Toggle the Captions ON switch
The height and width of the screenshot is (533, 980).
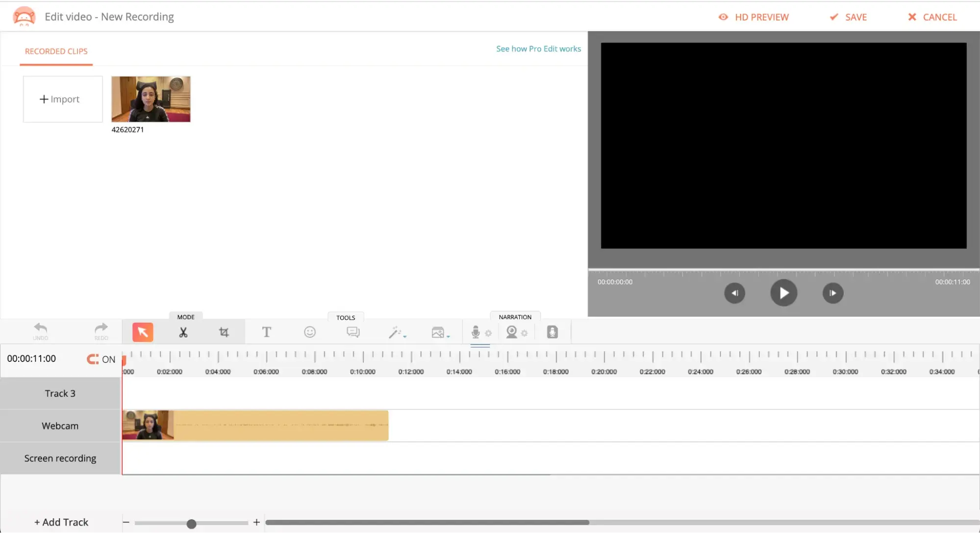(101, 359)
